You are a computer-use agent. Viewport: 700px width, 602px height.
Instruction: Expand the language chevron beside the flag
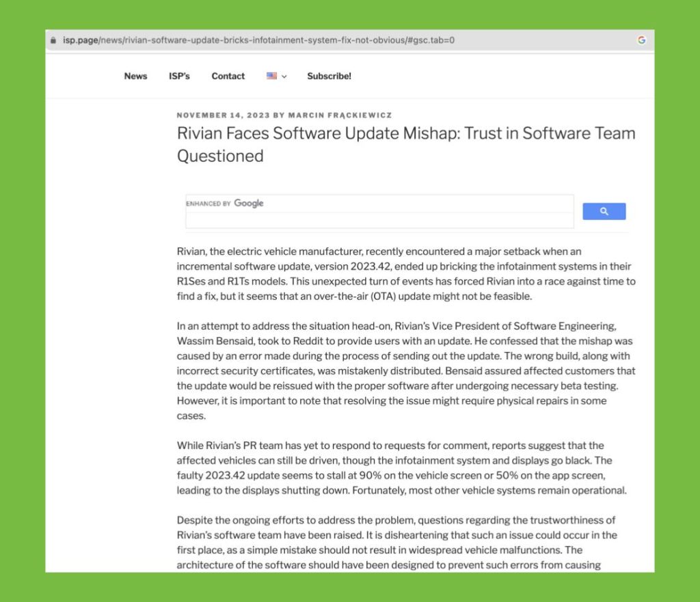point(284,77)
